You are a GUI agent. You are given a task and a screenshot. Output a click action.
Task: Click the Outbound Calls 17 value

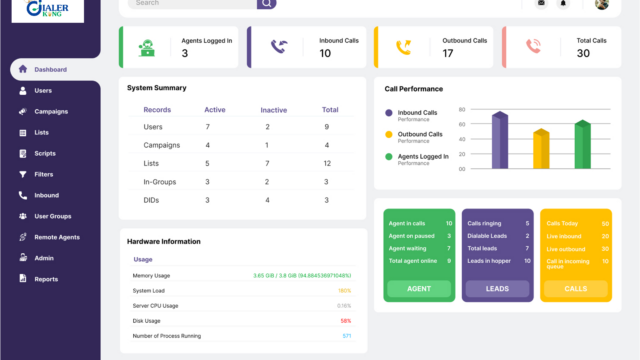tap(448, 53)
